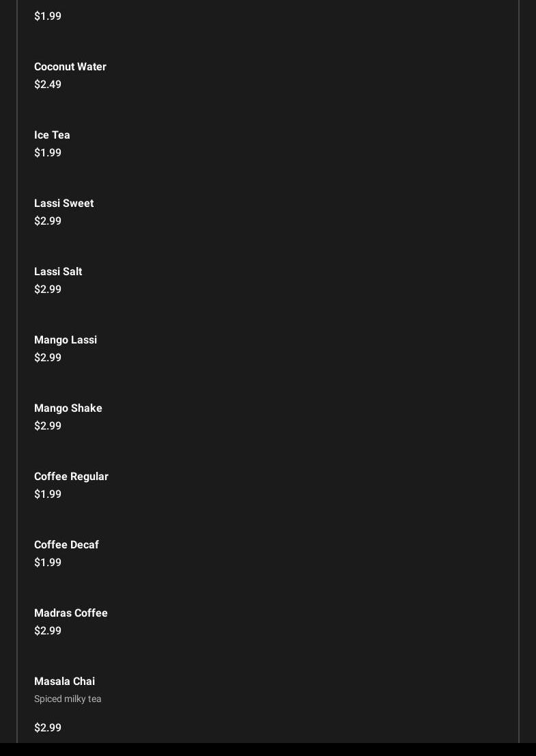Choose the Coffee Decaf item
The height and width of the screenshot is (756, 536).
tap(66, 545)
